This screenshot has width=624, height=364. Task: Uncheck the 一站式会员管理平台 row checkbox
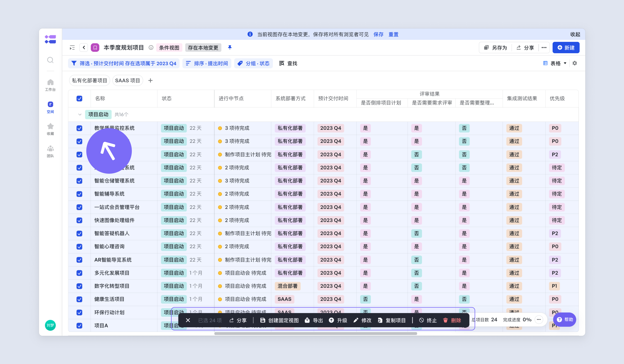coord(79,207)
